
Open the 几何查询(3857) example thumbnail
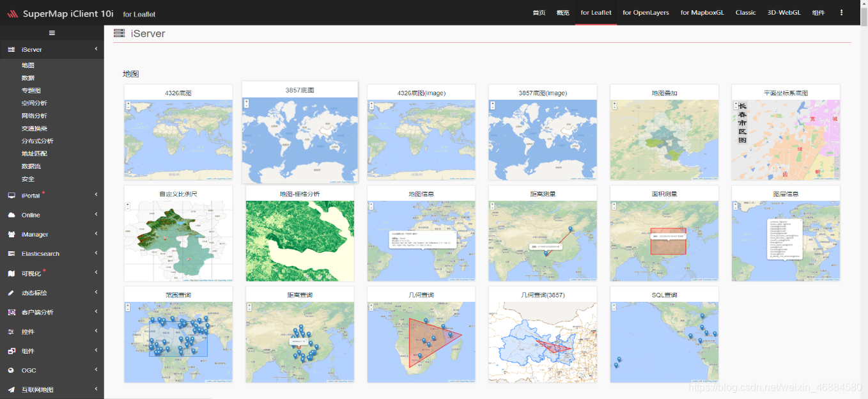(x=543, y=334)
